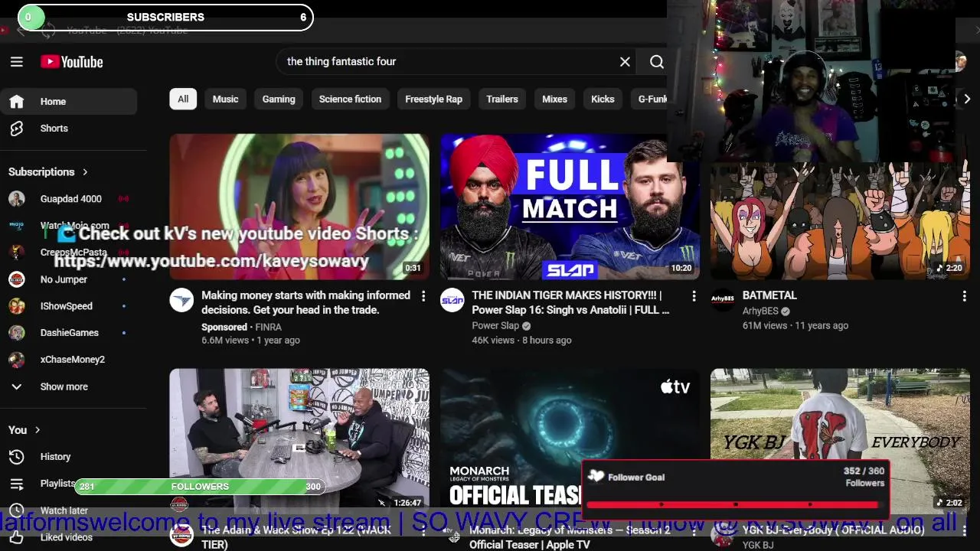Click the FINRA channel avatar
980x551 pixels.
[x=181, y=301]
